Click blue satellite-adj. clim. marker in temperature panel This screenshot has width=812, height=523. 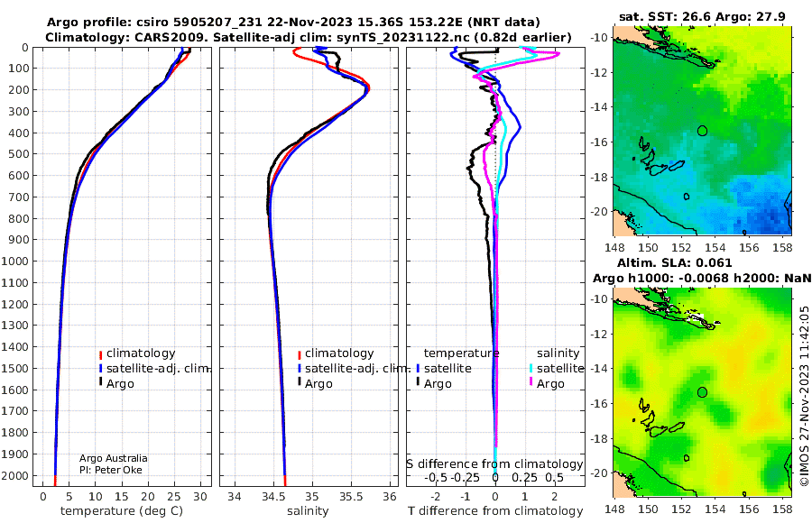point(100,369)
